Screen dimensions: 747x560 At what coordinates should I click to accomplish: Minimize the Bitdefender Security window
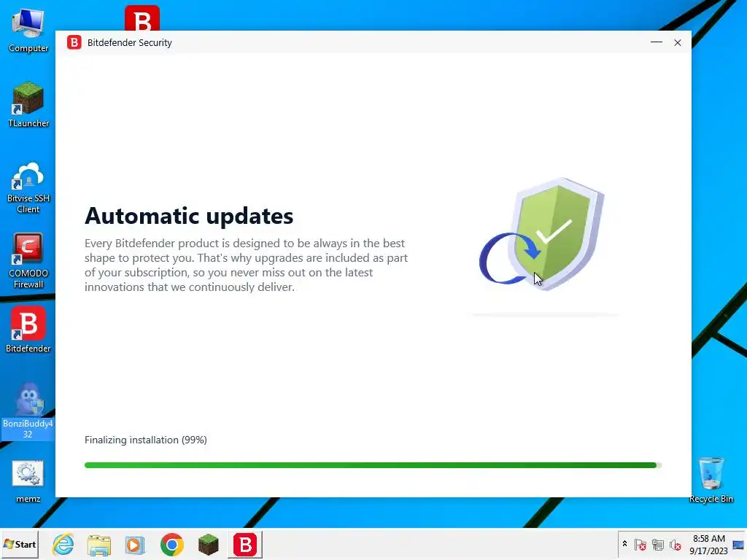click(x=656, y=42)
